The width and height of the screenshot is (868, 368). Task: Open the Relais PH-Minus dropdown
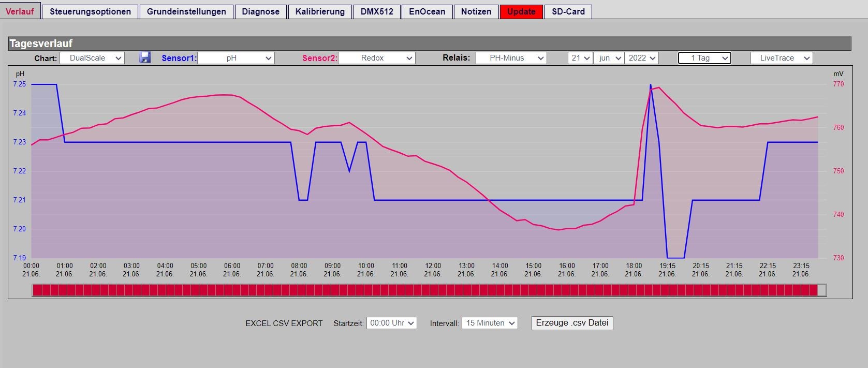pos(511,58)
